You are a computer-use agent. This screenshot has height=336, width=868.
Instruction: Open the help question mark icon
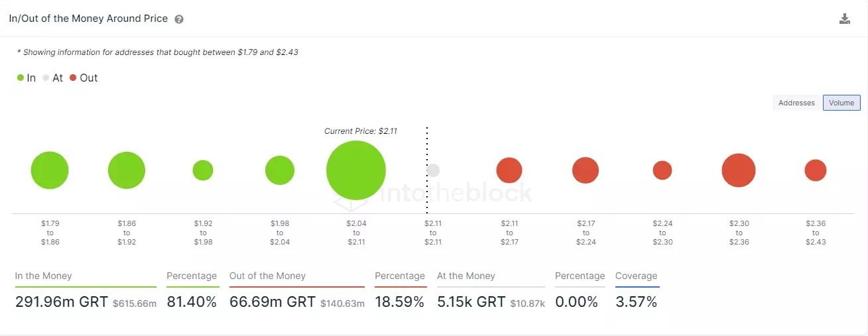tap(179, 19)
